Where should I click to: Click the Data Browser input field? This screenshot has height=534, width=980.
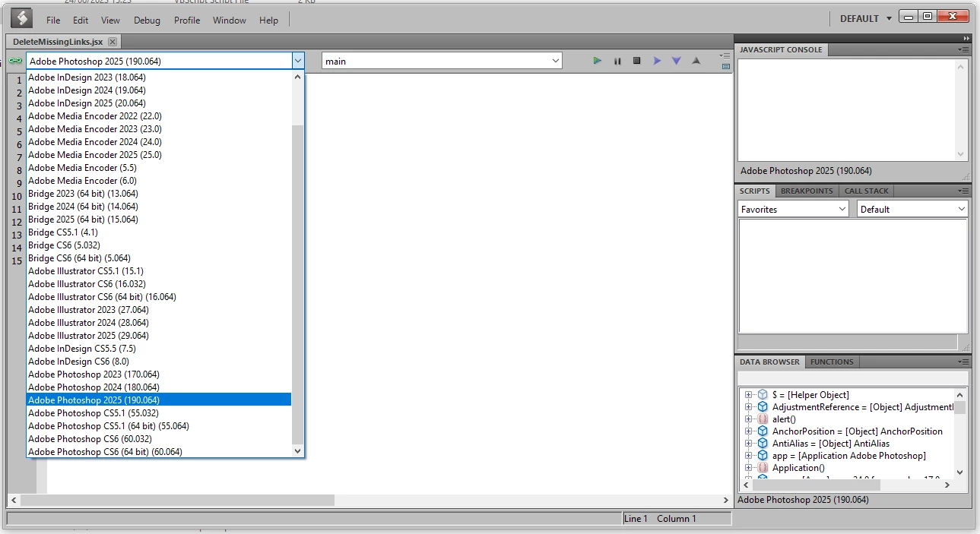(x=853, y=378)
